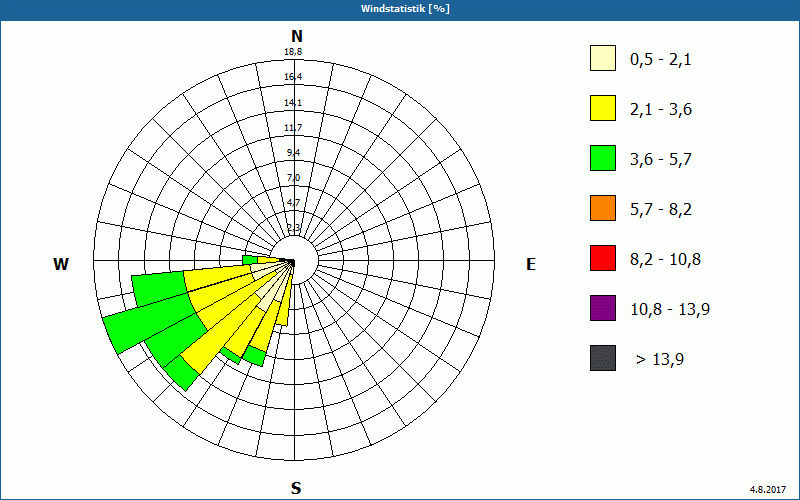Click the green 3,6 - 5,7 legend swatch

click(x=603, y=158)
